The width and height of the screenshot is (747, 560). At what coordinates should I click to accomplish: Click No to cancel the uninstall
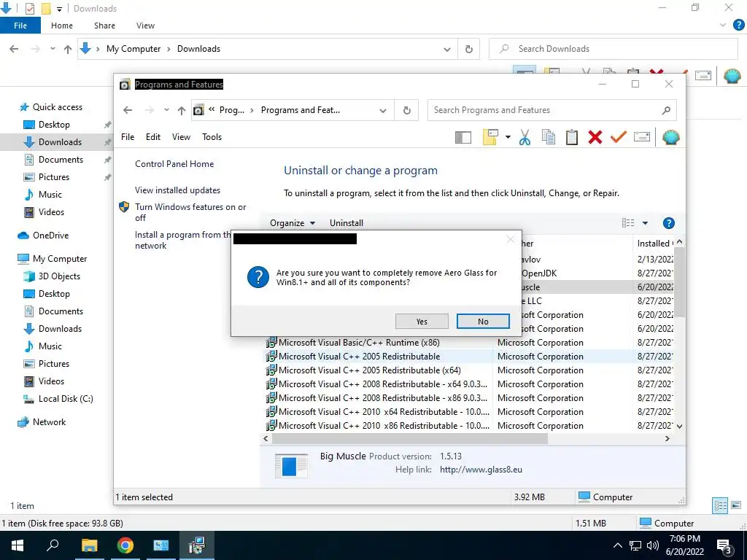(483, 322)
